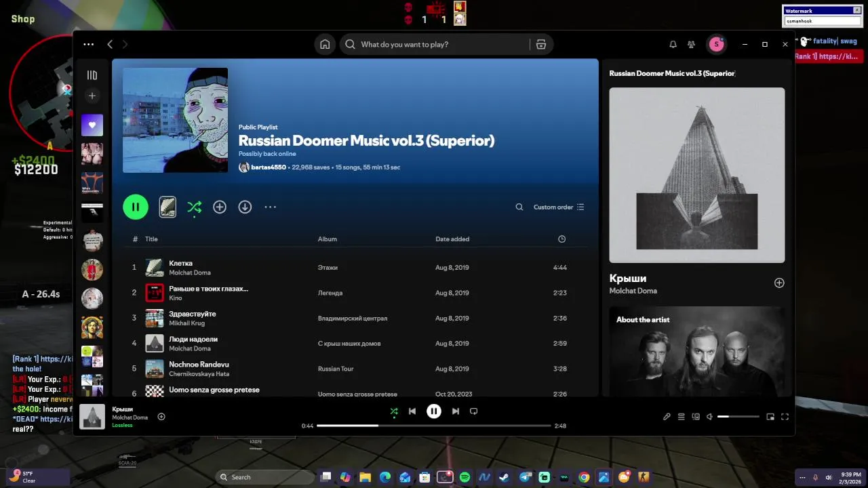Image resolution: width=868 pixels, height=488 pixels.
Task: Mute the Spotify volume
Action: point(710,417)
